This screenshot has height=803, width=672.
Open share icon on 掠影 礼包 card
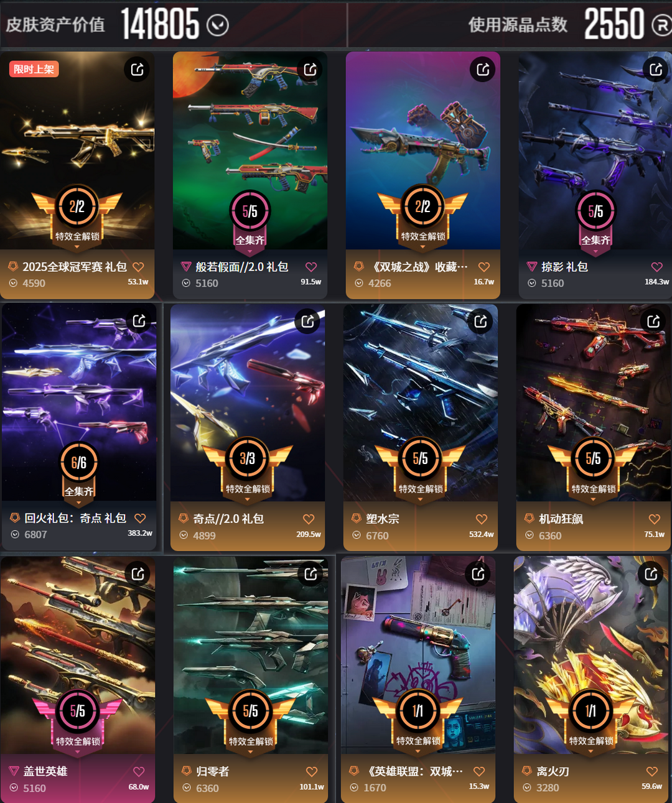click(656, 69)
